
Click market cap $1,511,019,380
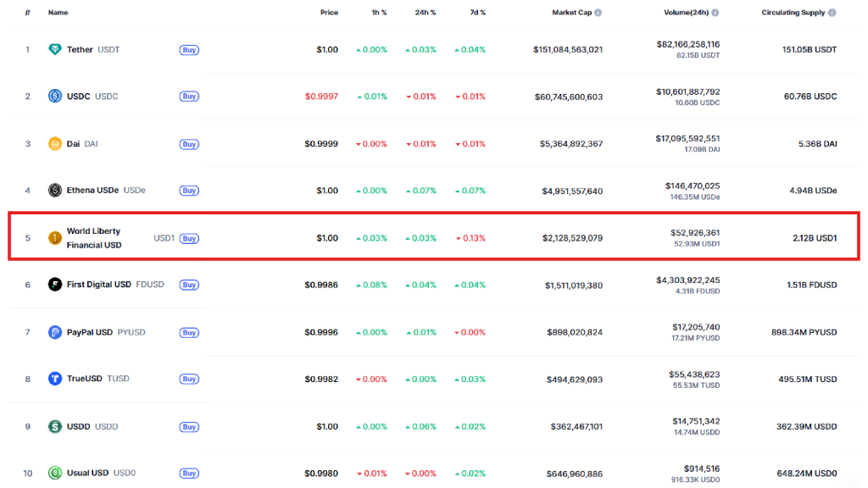click(574, 286)
